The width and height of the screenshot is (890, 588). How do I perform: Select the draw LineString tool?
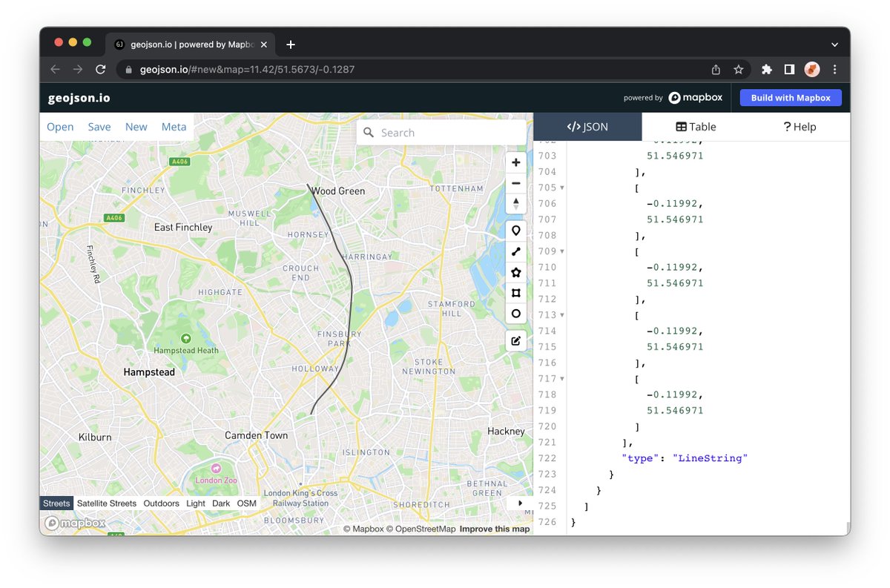tap(516, 251)
